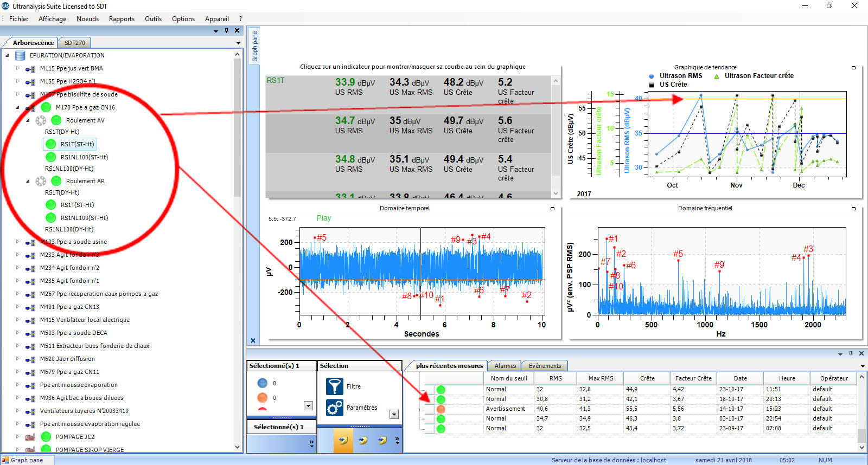This screenshot has width=868, height=465.
Task: Toggle the 5.2 US Facteur crête indicator
Action: [x=516, y=90]
